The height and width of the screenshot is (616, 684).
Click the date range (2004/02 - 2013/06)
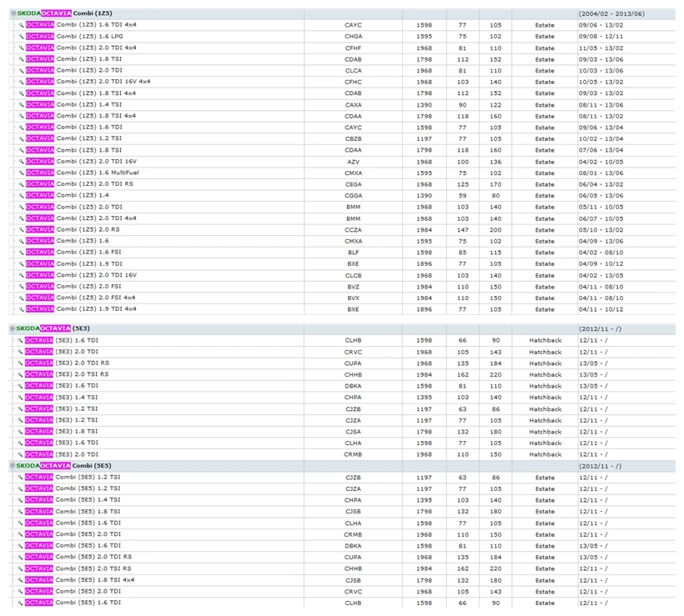(x=611, y=14)
